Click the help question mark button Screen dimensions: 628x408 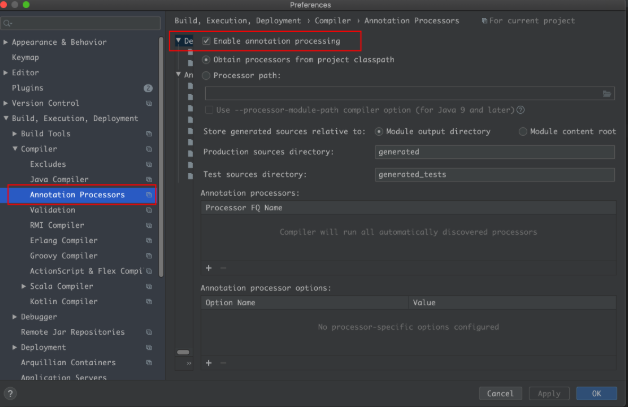12,394
